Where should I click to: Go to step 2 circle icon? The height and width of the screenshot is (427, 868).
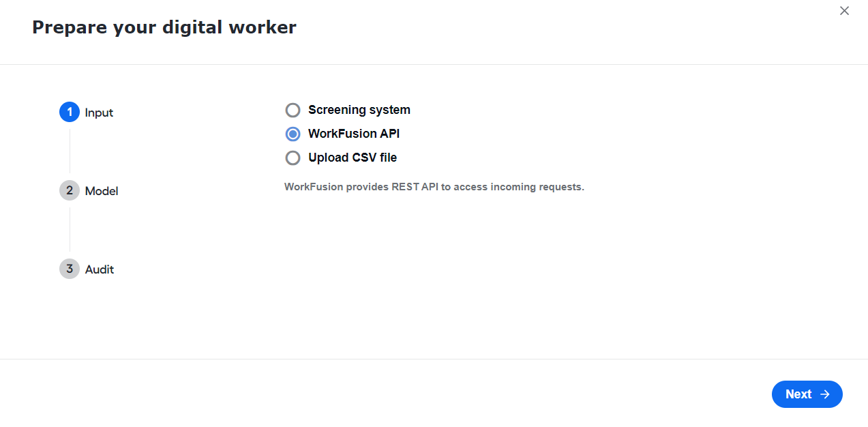click(x=70, y=190)
